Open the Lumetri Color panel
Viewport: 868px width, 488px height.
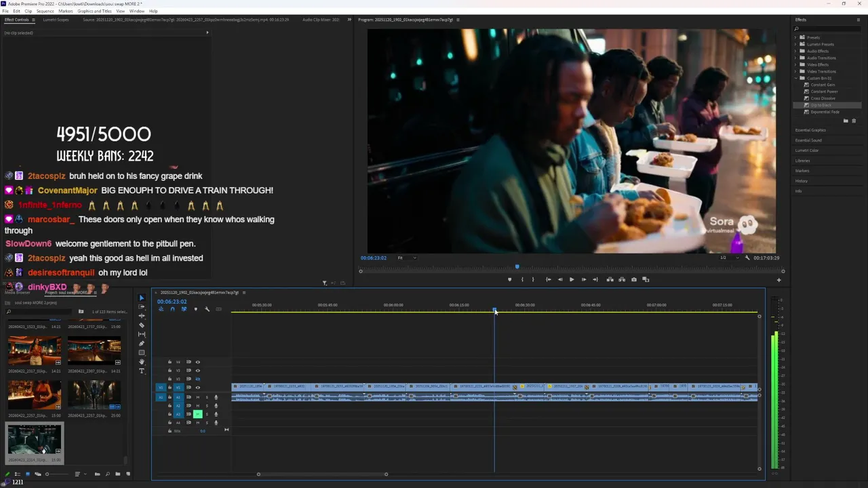(807, 150)
